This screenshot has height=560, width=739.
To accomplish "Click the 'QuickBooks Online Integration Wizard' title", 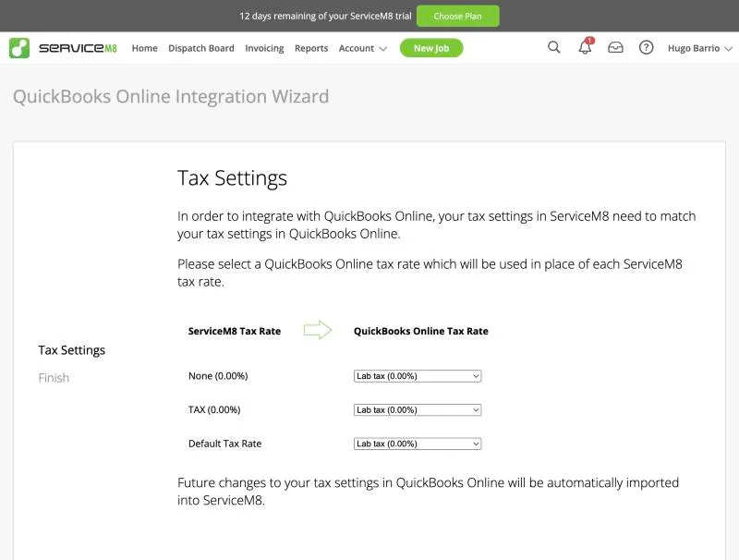I will 171,97.
